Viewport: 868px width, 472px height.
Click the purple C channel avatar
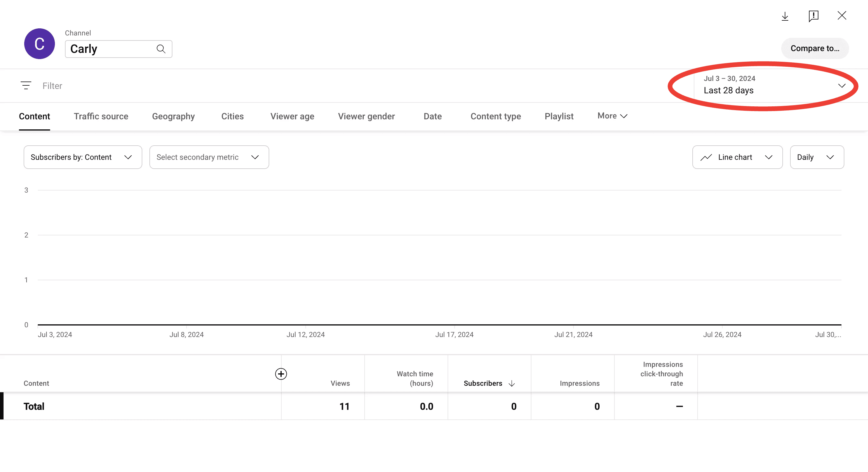click(40, 44)
